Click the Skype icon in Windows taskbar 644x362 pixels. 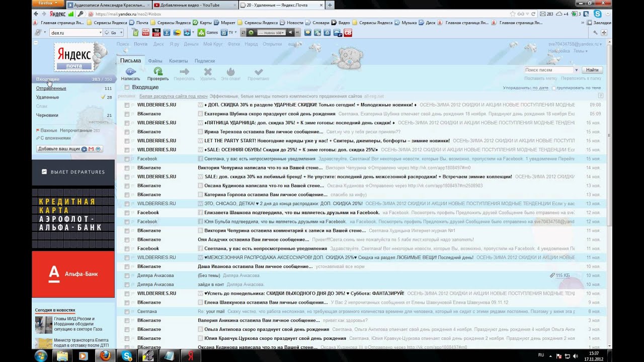(126, 355)
